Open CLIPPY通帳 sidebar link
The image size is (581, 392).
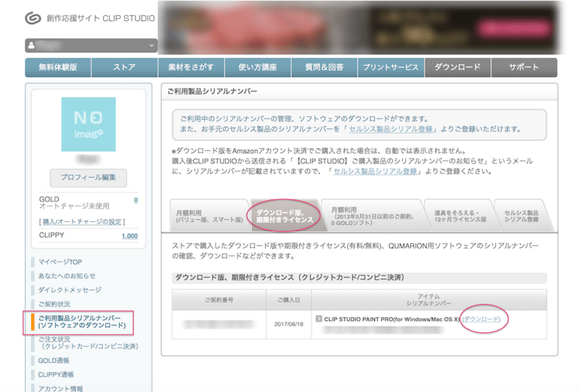56,375
